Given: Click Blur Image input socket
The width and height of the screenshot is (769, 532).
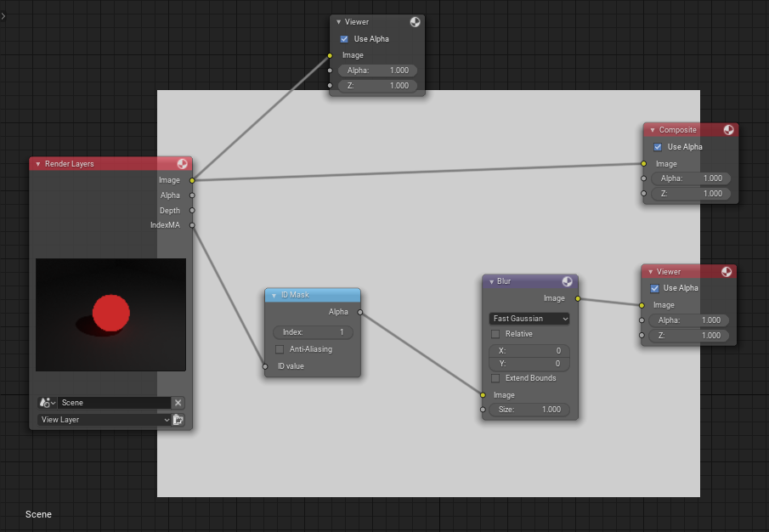Looking at the screenshot, I should (x=483, y=394).
